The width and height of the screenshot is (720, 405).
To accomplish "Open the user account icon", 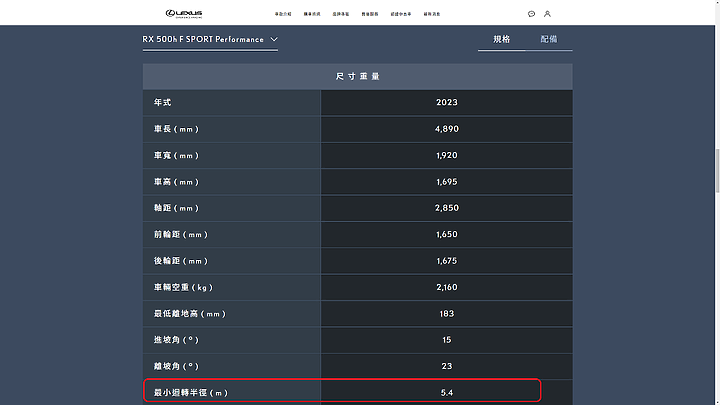I will [547, 14].
